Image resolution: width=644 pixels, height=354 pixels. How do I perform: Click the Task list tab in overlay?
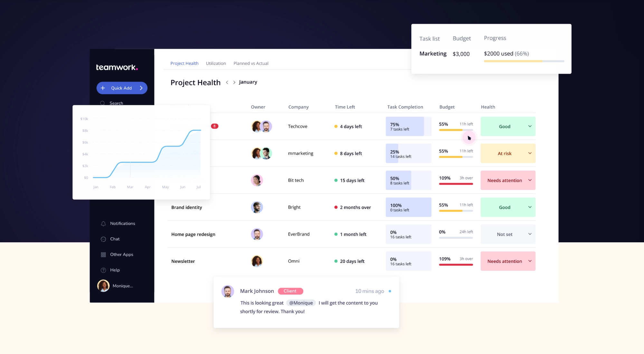(430, 38)
